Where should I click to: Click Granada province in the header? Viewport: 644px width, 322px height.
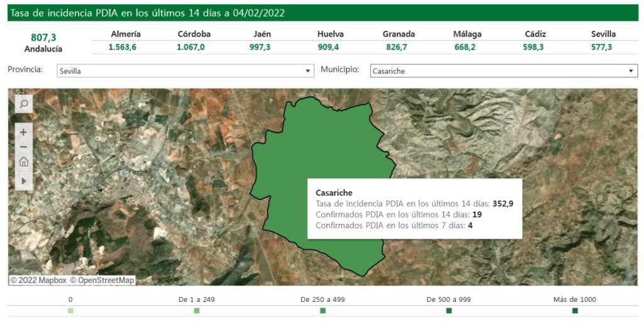399,34
